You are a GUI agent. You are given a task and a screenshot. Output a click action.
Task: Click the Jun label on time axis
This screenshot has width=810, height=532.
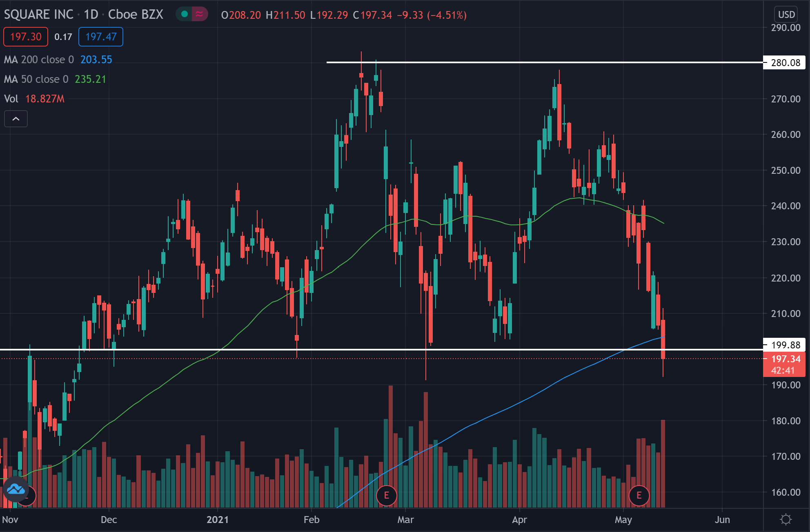[722, 520]
